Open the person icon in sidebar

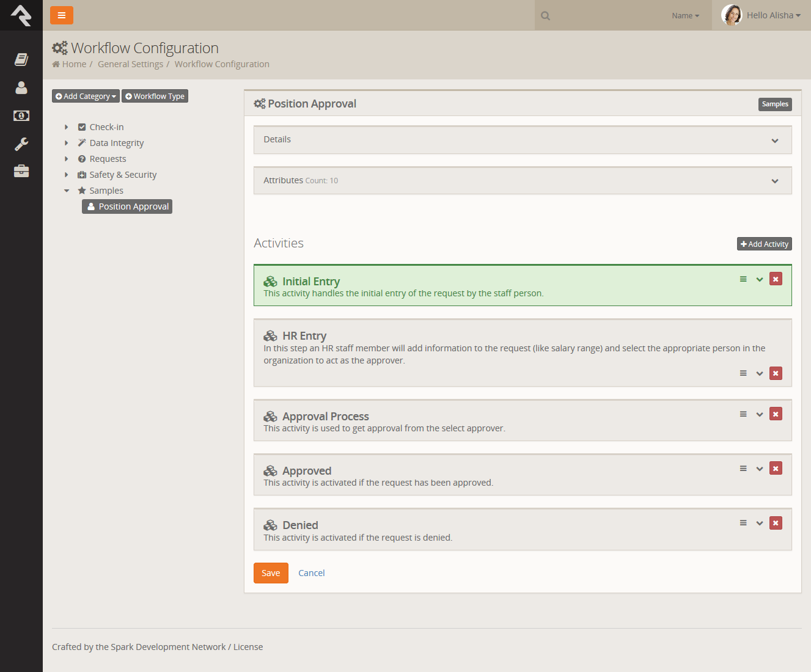(21, 87)
